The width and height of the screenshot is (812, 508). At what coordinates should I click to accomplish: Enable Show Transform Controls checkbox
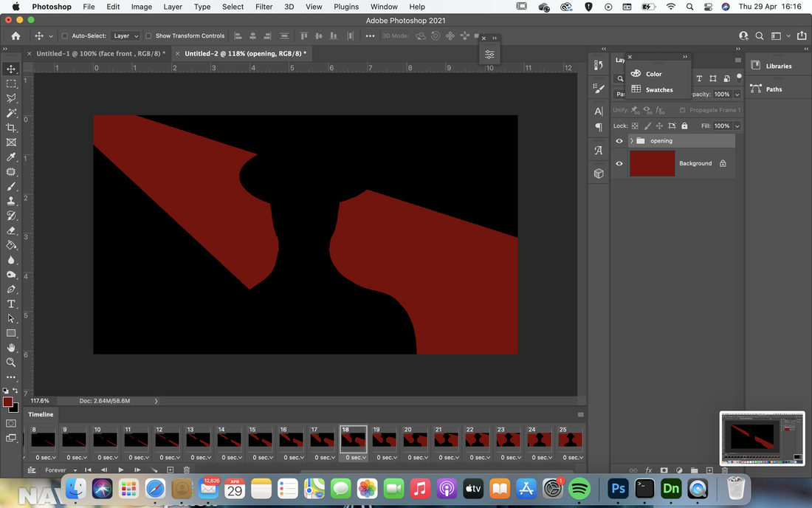pyautogui.click(x=148, y=35)
